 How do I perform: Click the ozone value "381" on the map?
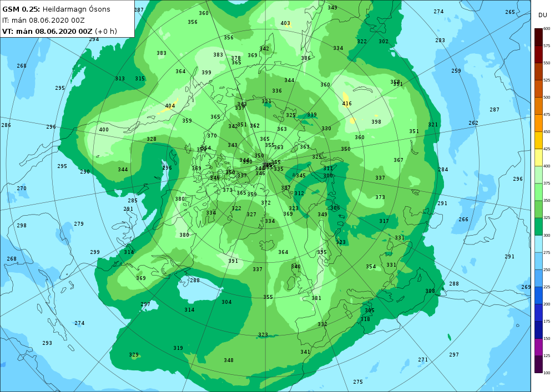pyautogui.click(x=316, y=298)
